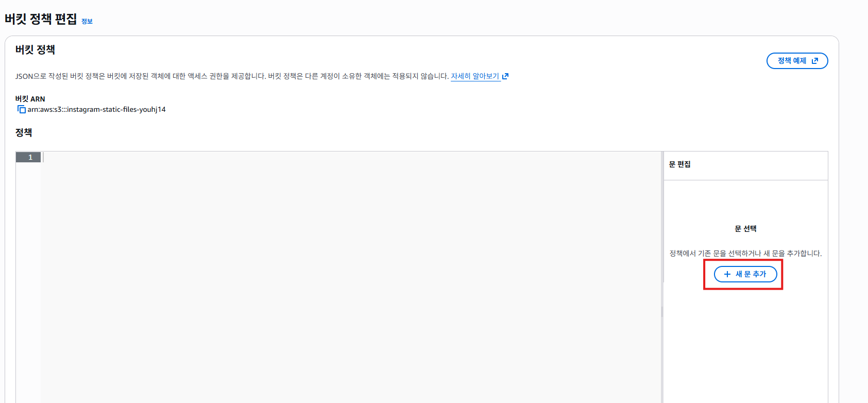
Task: Click the bucket ARN text instagram-static-files-youhj14
Action: [97, 109]
